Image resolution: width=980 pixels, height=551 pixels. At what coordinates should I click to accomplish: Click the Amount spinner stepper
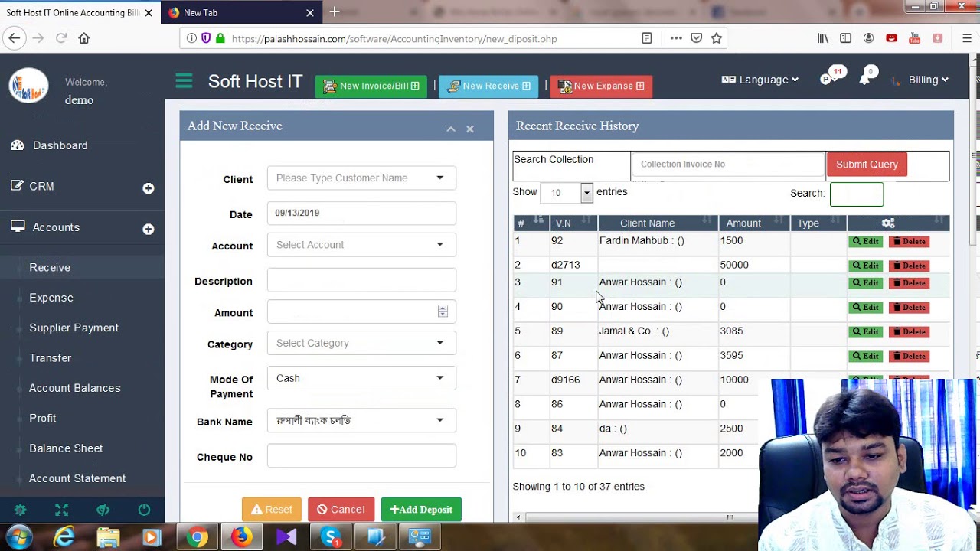click(x=443, y=311)
